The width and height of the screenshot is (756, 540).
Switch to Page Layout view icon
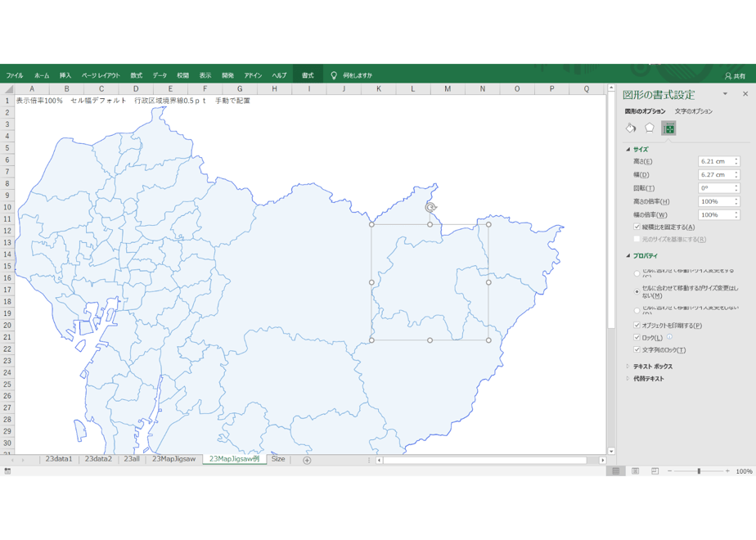tap(636, 471)
